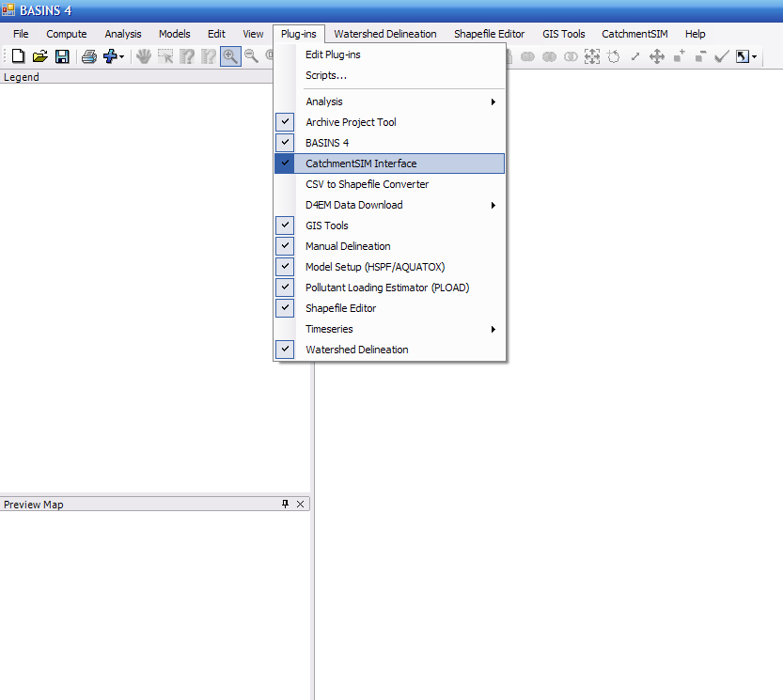Open a project with the folder icon

click(x=39, y=56)
